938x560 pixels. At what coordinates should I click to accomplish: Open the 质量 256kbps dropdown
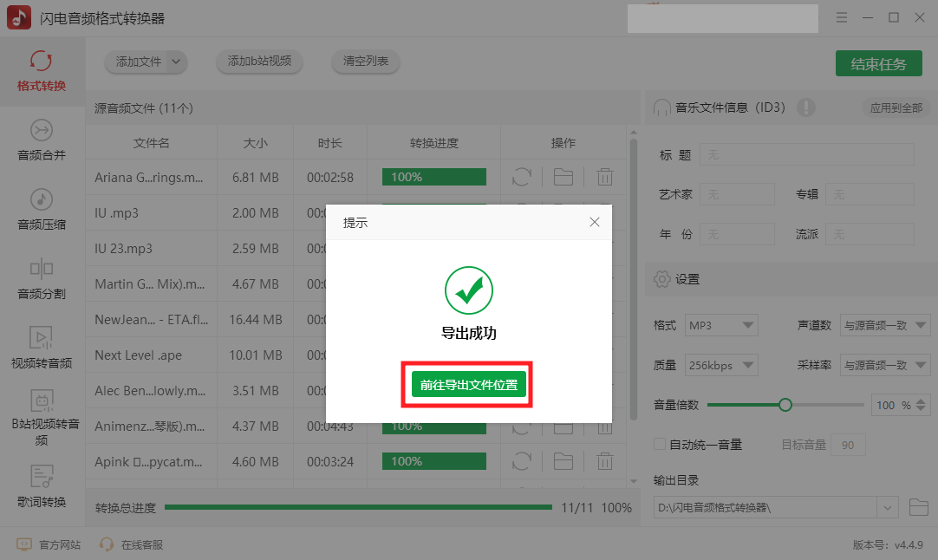point(721,365)
